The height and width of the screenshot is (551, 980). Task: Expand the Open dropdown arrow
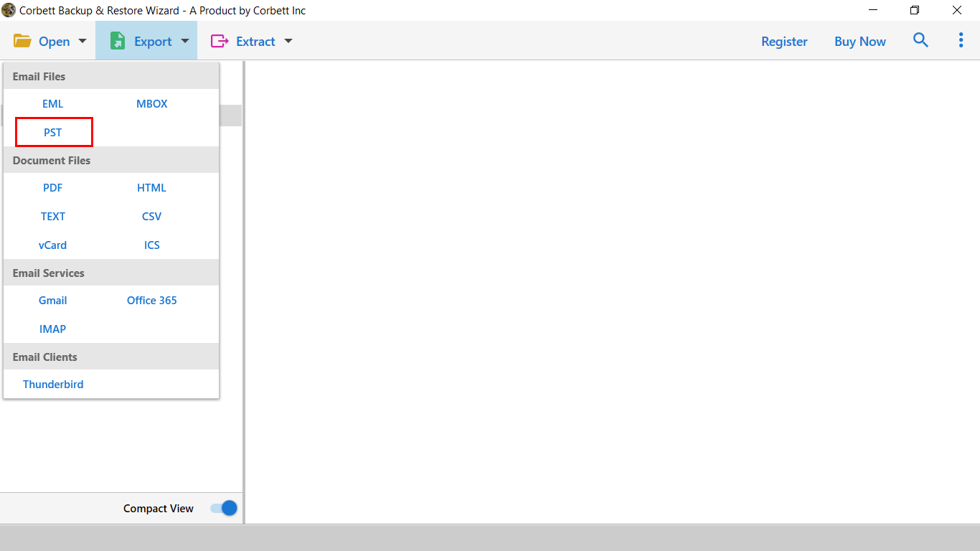point(82,42)
